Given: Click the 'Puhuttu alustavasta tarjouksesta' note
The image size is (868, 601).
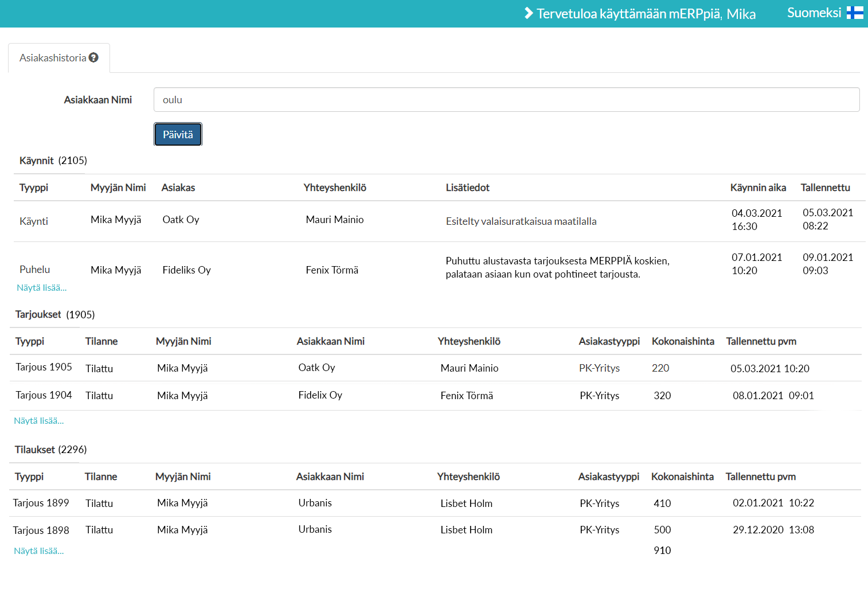Looking at the screenshot, I should pyautogui.click(x=558, y=267).
